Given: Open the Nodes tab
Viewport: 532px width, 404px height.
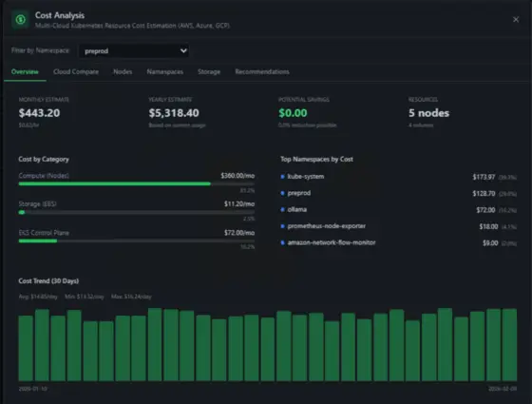Looking at the screenshot, I should click(x=123, y=71).
